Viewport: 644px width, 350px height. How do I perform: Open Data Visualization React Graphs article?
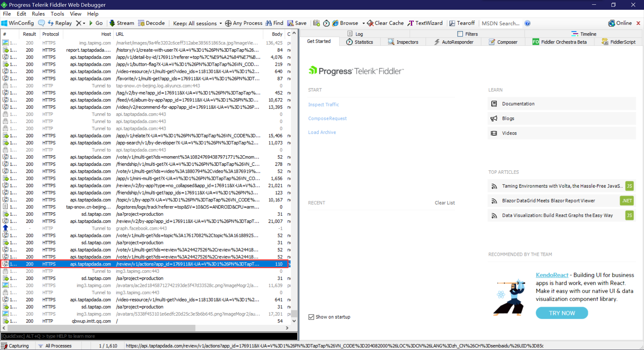562,215
